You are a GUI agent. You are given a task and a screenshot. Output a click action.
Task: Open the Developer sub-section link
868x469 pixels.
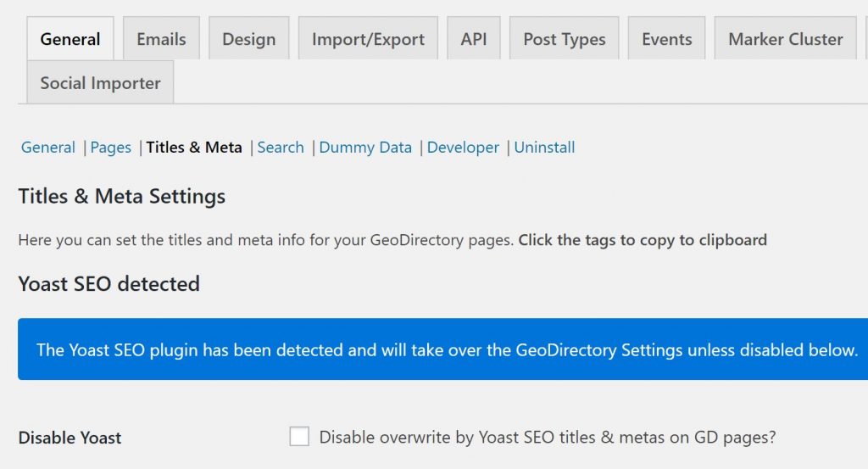coord(463,148)
